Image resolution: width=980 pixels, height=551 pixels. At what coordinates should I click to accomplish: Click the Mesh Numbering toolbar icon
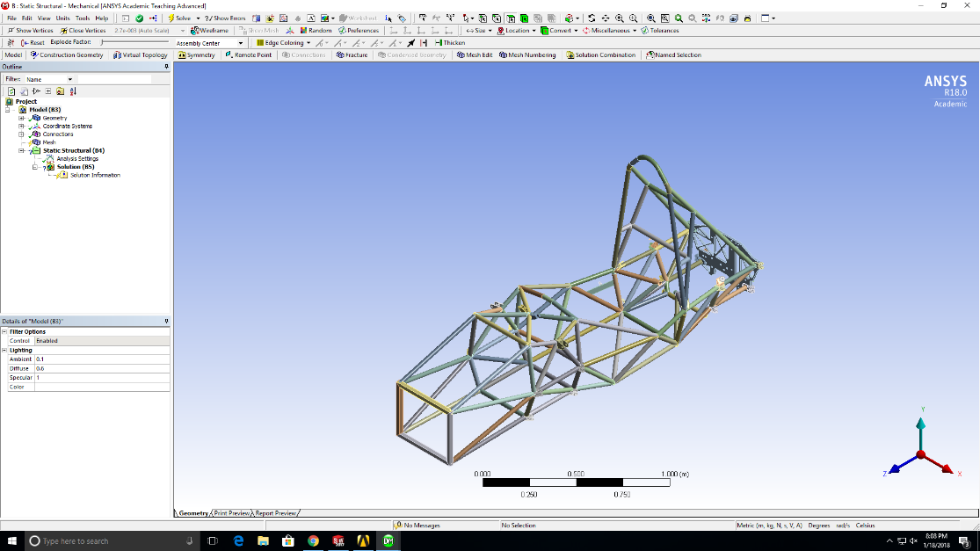coord(527,55)
